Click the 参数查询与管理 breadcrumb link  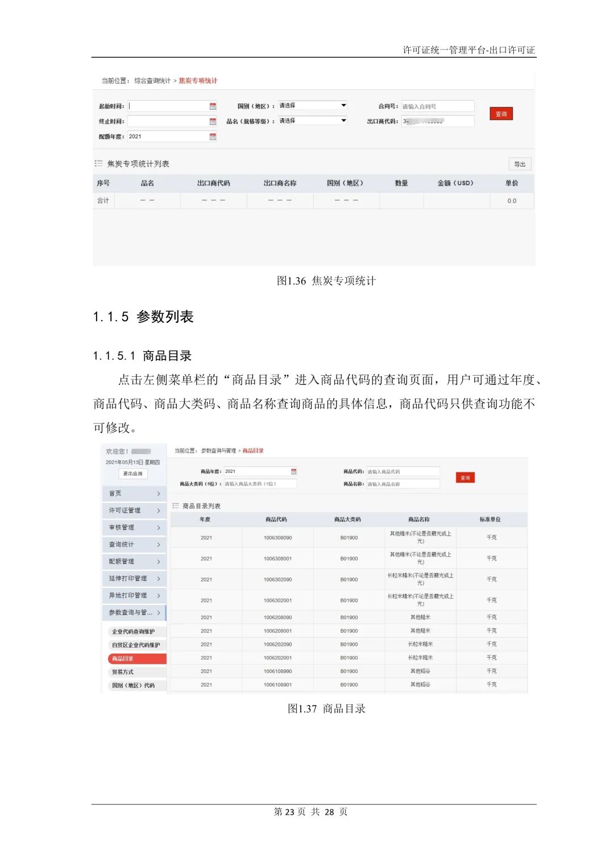click(x=218, y=451)
